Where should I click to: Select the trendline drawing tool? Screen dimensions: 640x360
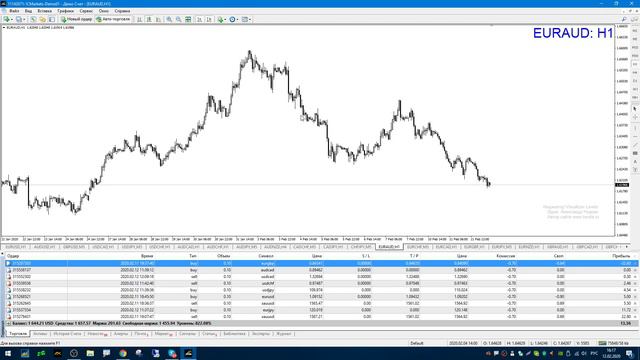[635, 145]
